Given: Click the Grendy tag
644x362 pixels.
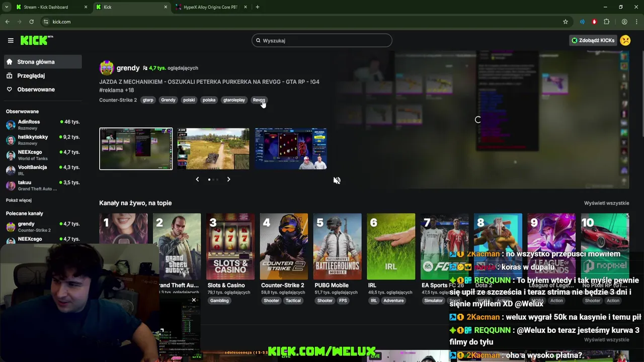Looking at the screenshot, I should coord(168,100).
